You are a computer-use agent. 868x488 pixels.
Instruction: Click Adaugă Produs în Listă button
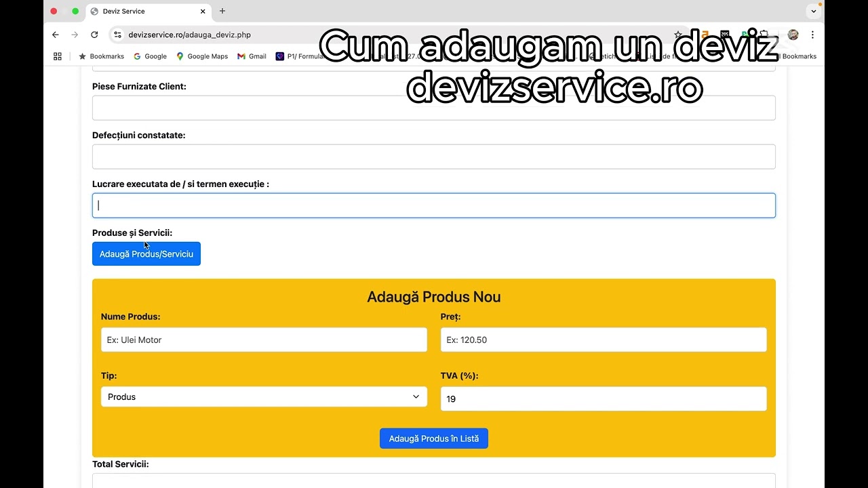point(434,439)
